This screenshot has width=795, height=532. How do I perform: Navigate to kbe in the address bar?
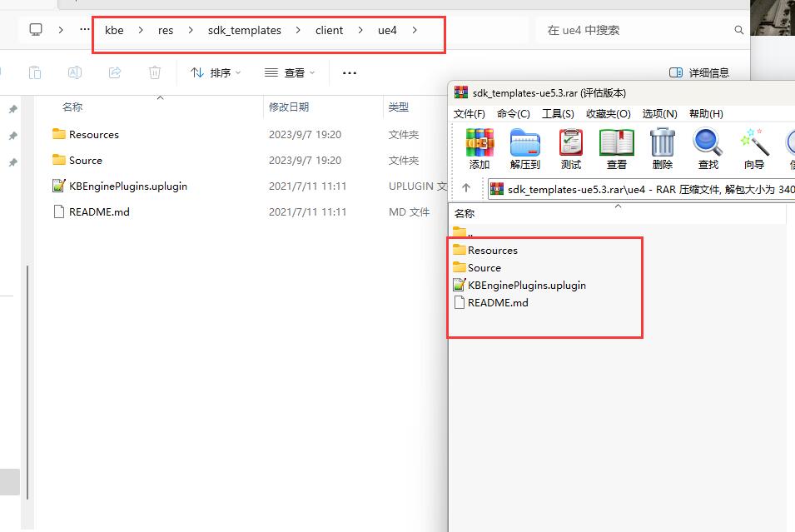114,31
